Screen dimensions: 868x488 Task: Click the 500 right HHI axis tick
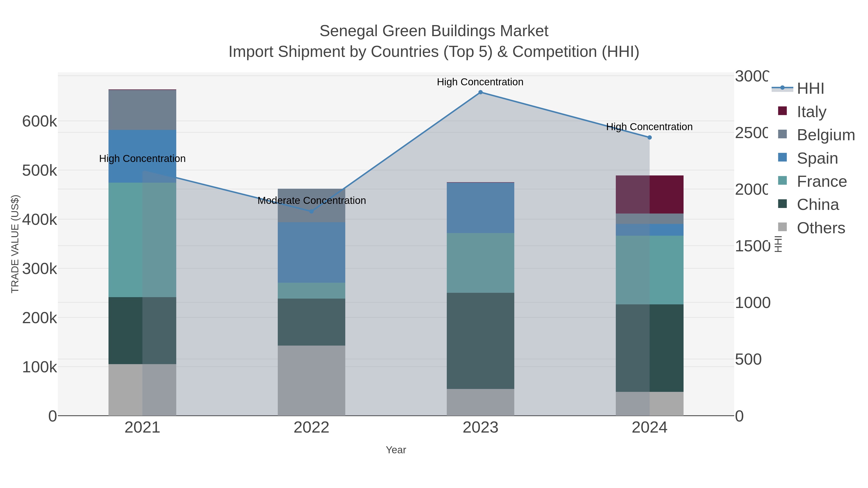pyautogui.click(x=748, y=359)
